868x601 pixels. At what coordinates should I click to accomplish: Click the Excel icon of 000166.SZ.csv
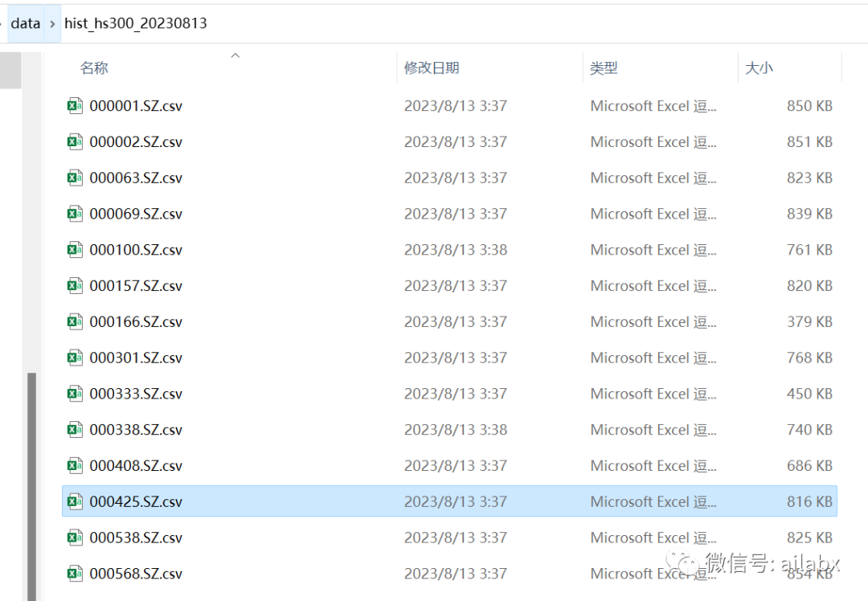click(75, 321)
